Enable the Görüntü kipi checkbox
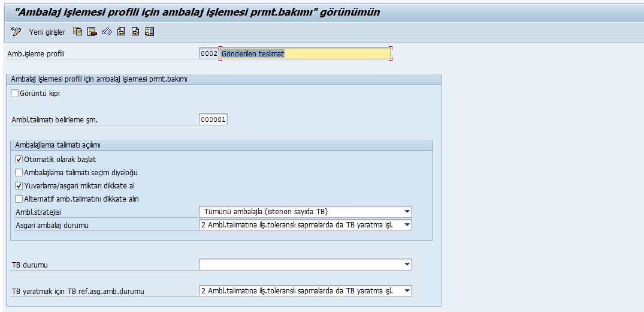Screen dimensions: 644x312 tap(15, 93)
